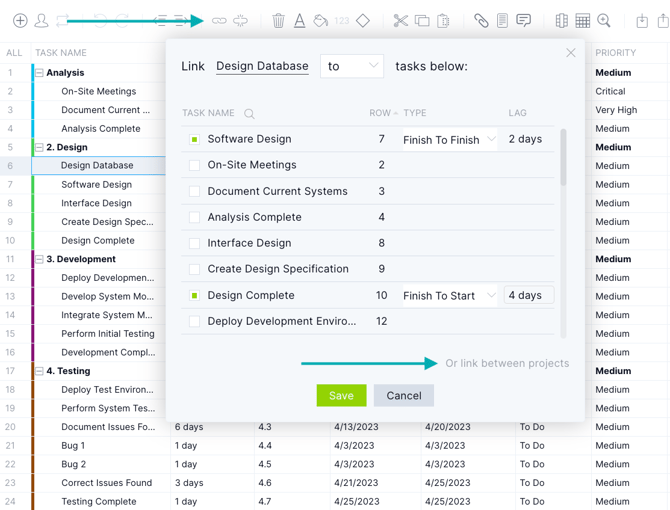Image resolution: width=670 pixels, height=510 pixels.
Task: Click the 2 days lag value
Action: (525, 139)
